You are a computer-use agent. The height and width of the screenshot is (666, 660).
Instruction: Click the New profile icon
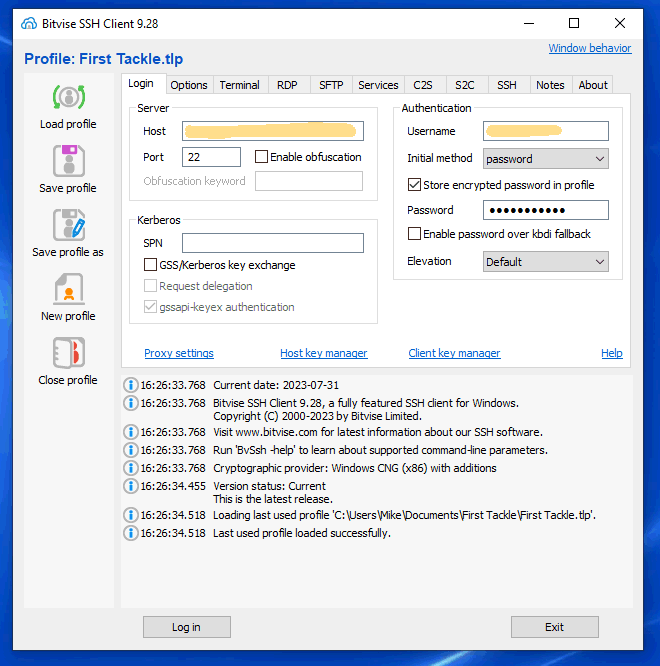[68, 290]
